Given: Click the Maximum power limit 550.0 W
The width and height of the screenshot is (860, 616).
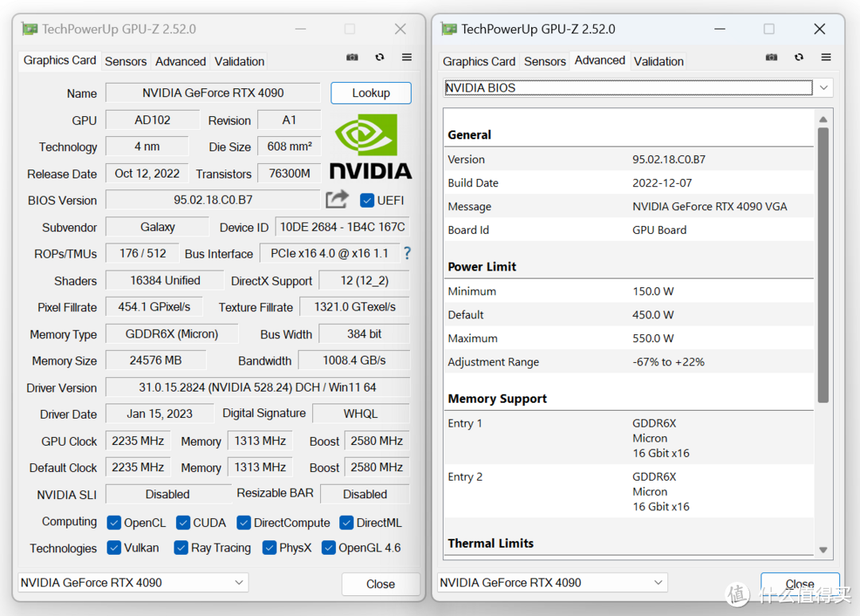Looking at the screenshot, I should [x=653, y=338].
